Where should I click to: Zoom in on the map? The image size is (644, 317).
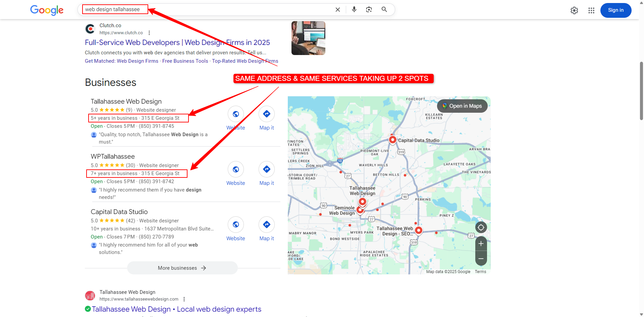(x=481, y=244)
